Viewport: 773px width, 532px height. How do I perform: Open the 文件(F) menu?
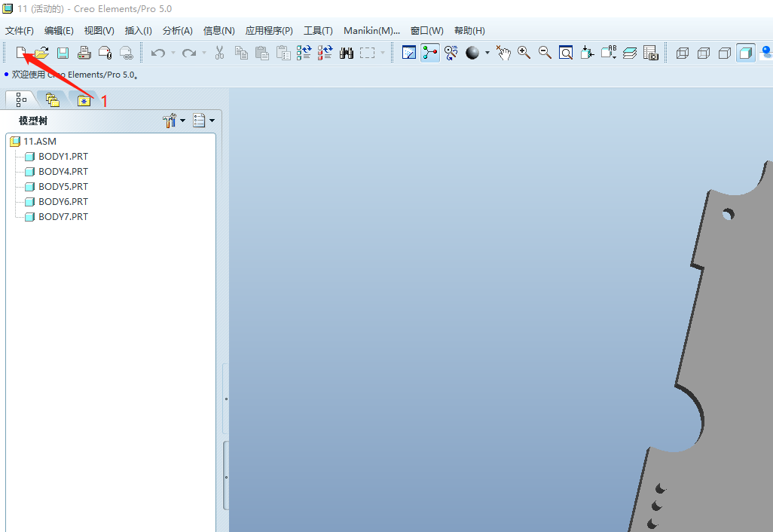tap(20, 31)
